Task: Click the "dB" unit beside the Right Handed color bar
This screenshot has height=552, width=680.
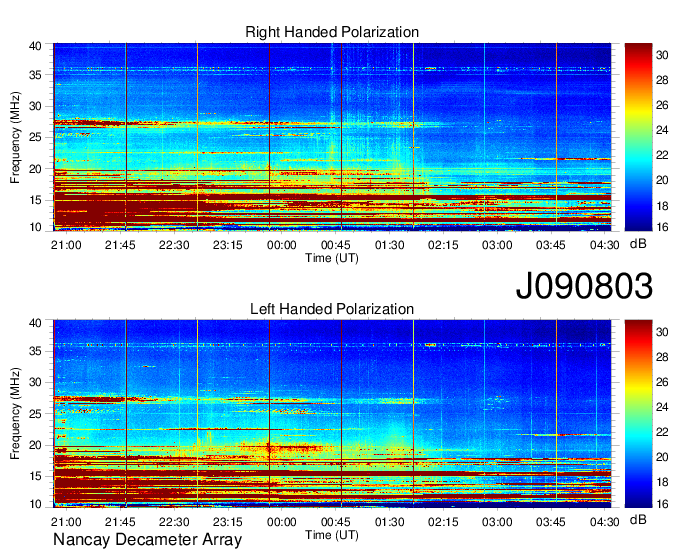Action: click(x=638, y=244)
